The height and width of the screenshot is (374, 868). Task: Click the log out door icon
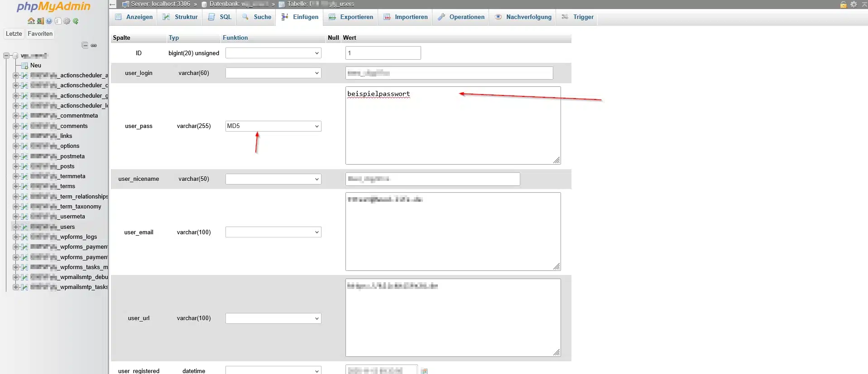coord(40,21)
